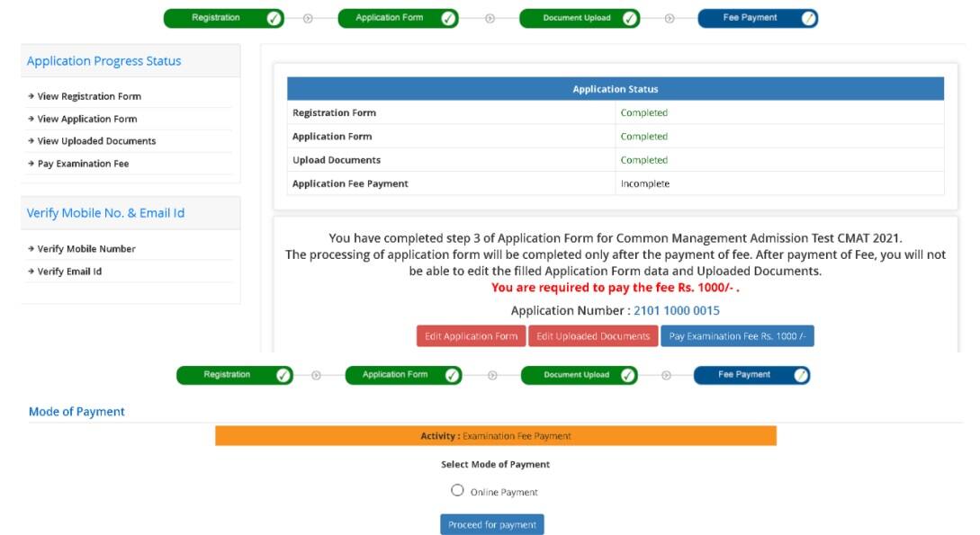Click the Registration Form row label in table
This screenshot has width=980, height=535.
click(335, 112)
